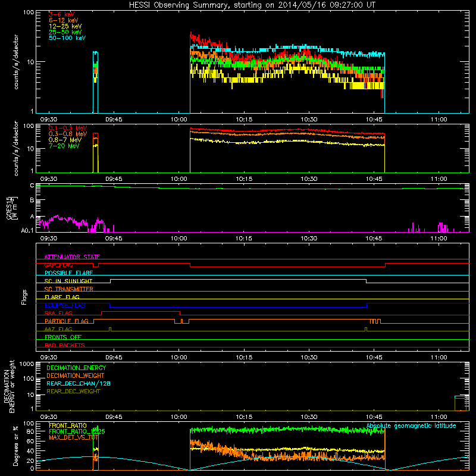Click counts/s/detector axis title of MeV panel

point(16,148)
